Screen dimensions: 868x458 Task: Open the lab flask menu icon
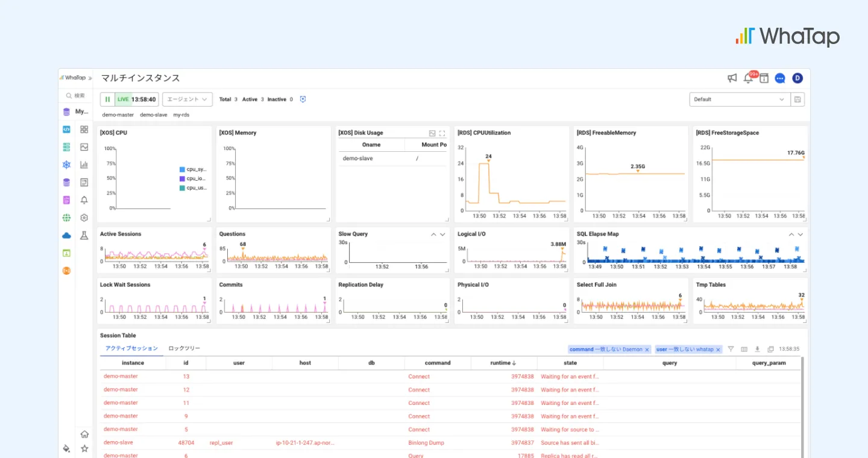(x=84, y=236)
